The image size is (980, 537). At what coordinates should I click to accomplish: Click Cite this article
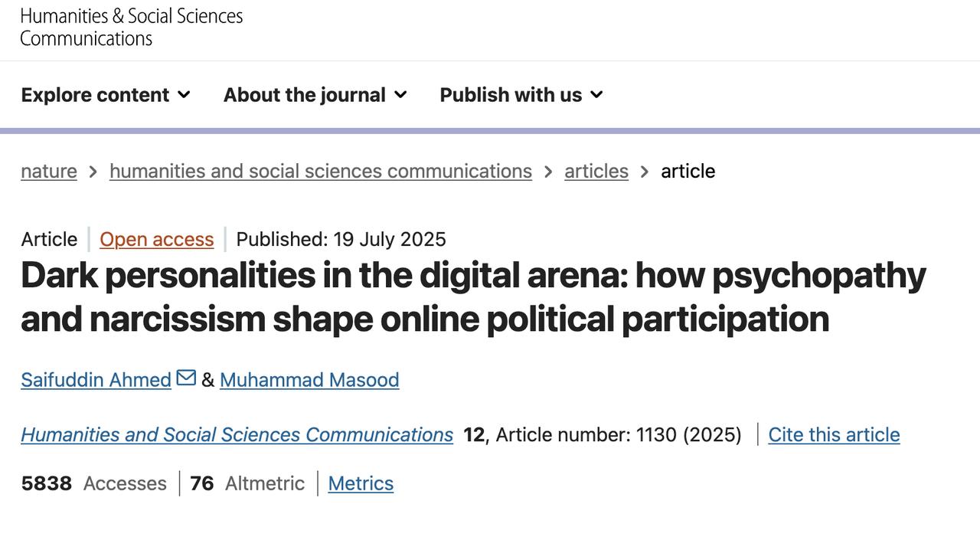click(x=834, y=434)
